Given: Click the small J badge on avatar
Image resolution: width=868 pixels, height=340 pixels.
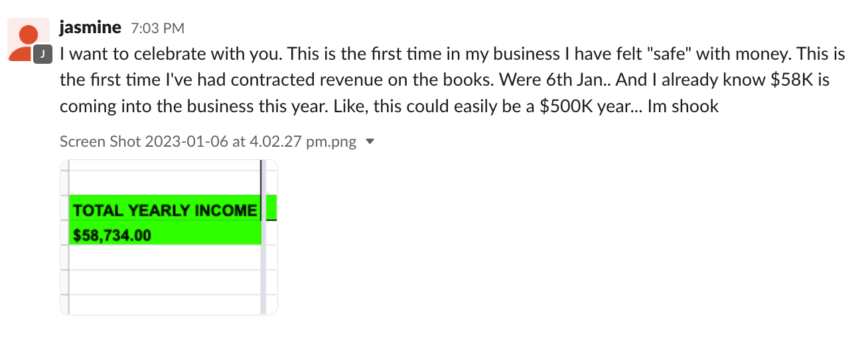Looking at the screenshot, I should tap(42, 54).
